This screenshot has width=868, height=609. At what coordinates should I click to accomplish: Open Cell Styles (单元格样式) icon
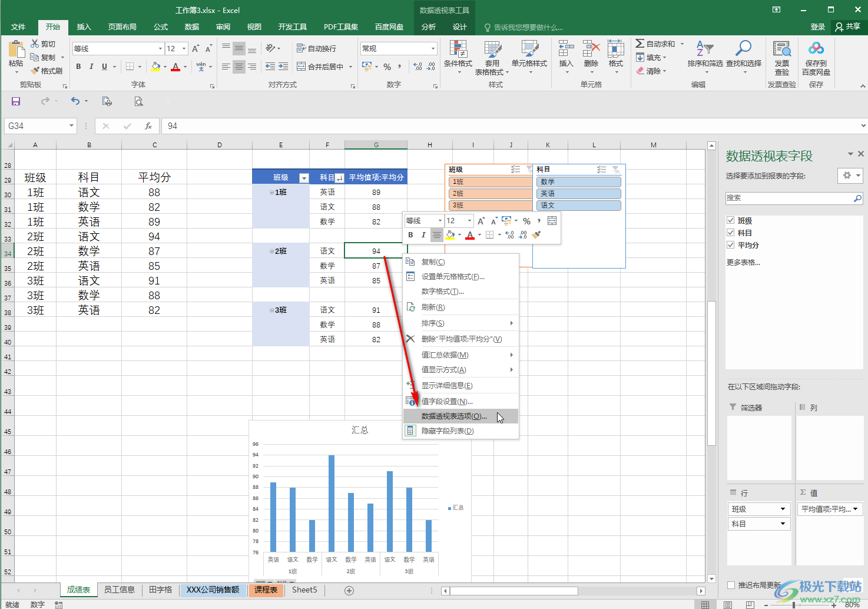click(x=529, y=49)
